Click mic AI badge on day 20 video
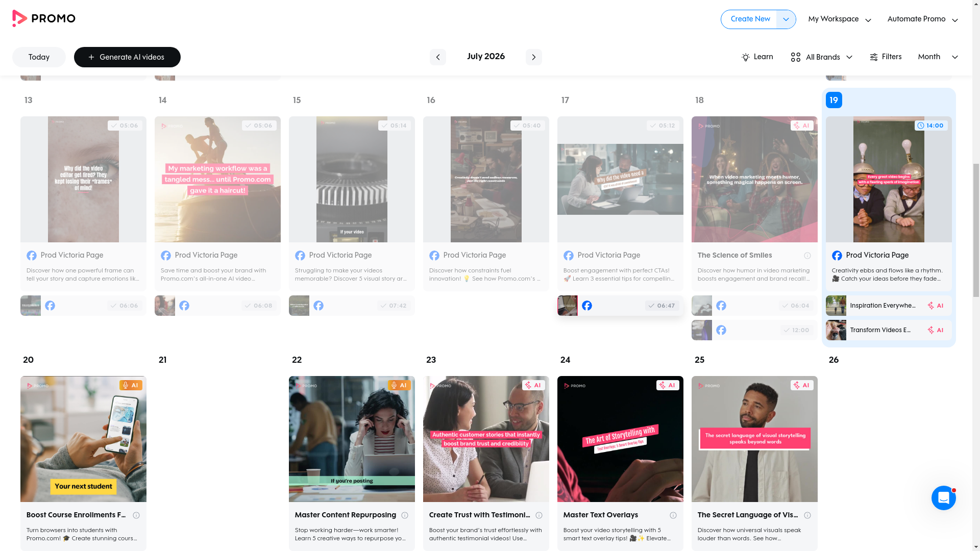Screen dimensions: 980x551 click(x=131, y=385)
